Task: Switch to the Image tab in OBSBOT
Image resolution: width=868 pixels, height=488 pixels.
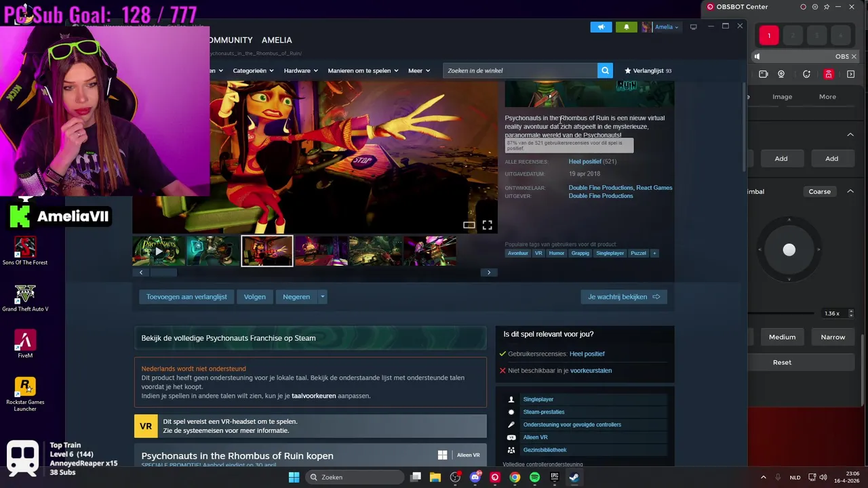Action: pyautogui.click(x=782, y=96)
